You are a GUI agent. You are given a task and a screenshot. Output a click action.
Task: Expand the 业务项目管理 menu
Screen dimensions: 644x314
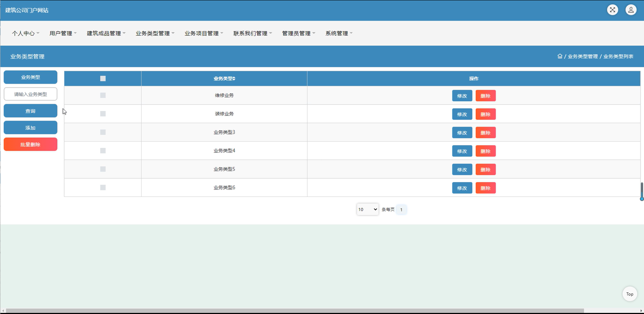[x=204, y=33]
